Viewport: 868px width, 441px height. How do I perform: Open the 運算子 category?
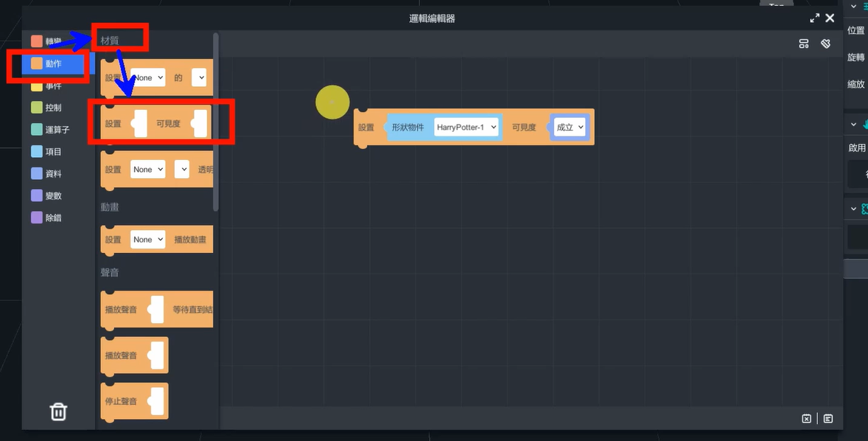[56, 130]
